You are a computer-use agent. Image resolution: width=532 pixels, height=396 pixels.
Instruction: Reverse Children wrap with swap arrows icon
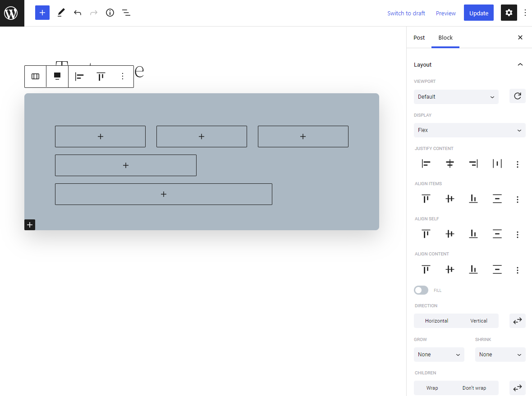point(518,388)
